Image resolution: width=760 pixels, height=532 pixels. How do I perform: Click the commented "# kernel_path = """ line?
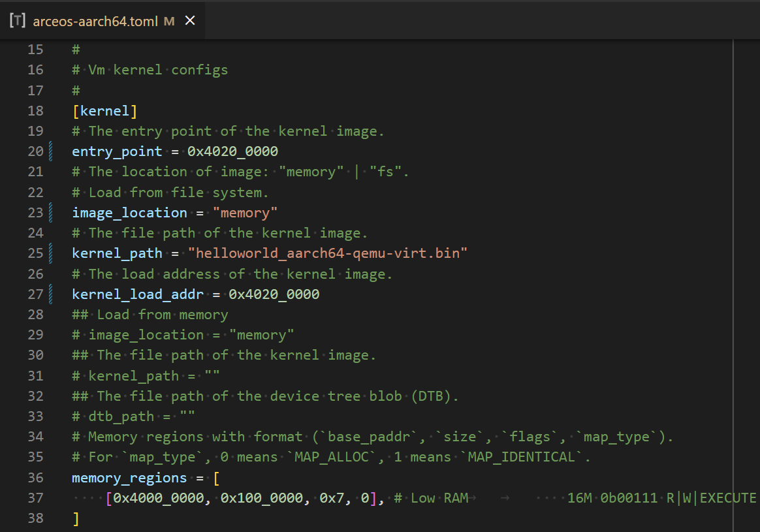[146, 376]
